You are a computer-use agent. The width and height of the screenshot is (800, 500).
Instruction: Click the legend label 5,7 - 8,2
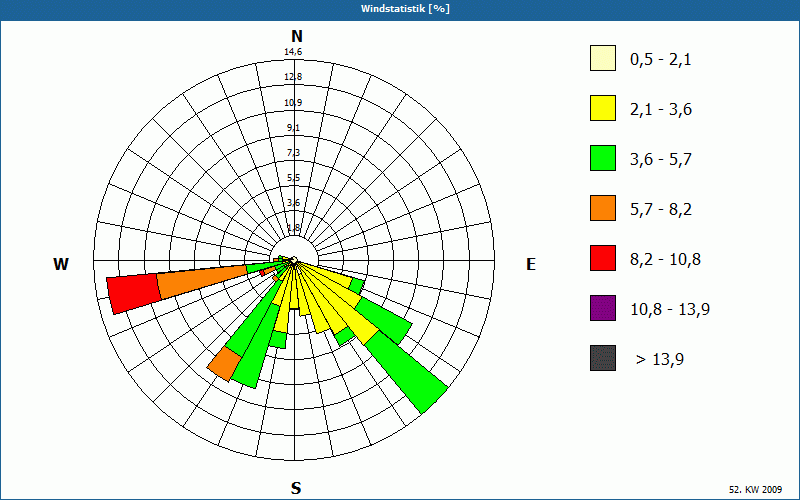point(661,210)
